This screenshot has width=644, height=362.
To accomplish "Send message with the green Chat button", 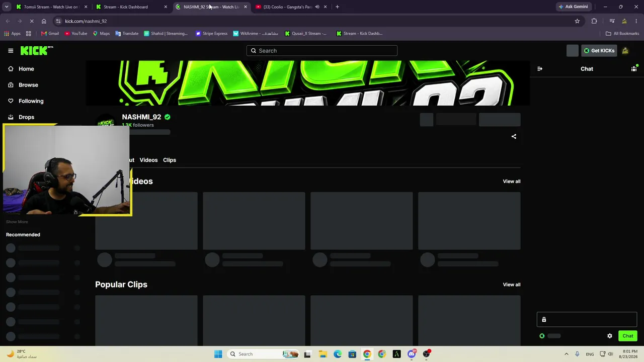I will (627, 336).
